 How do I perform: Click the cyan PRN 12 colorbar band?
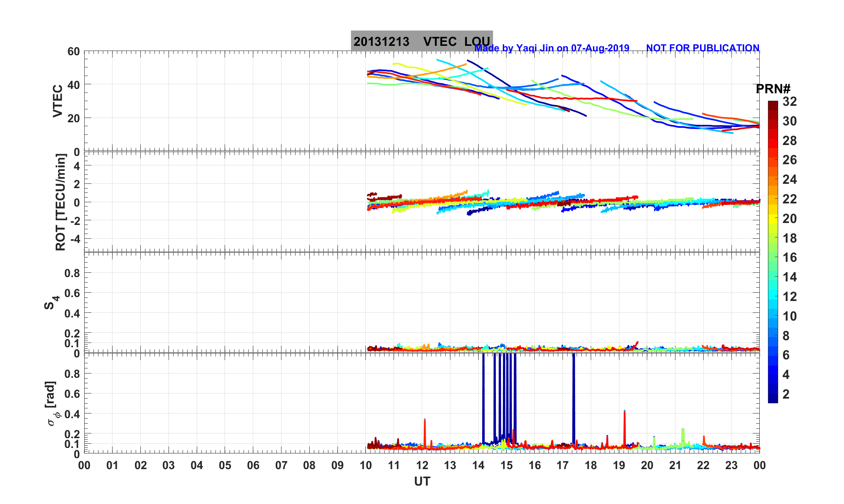click(773, 295)
